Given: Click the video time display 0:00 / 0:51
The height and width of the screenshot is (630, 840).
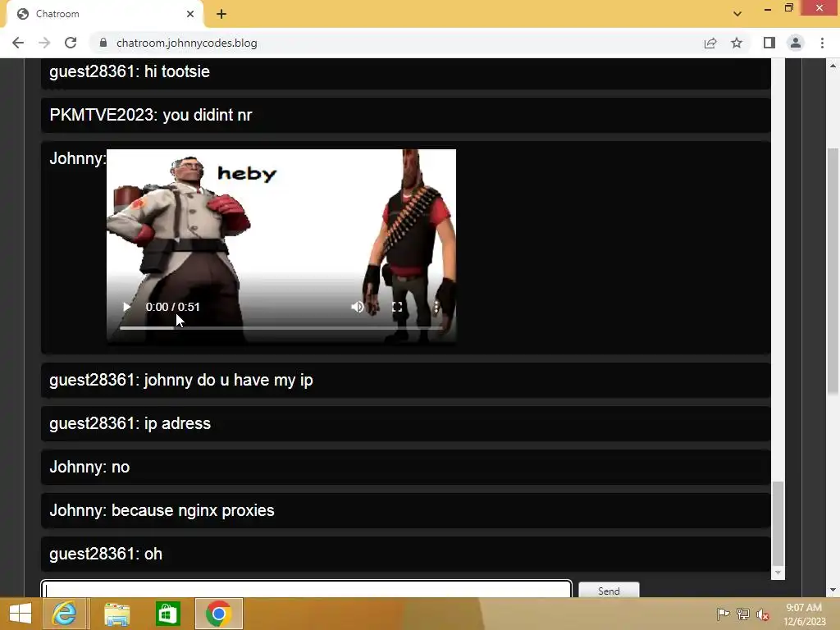Looking at the screenshot, I should point(172,307).
